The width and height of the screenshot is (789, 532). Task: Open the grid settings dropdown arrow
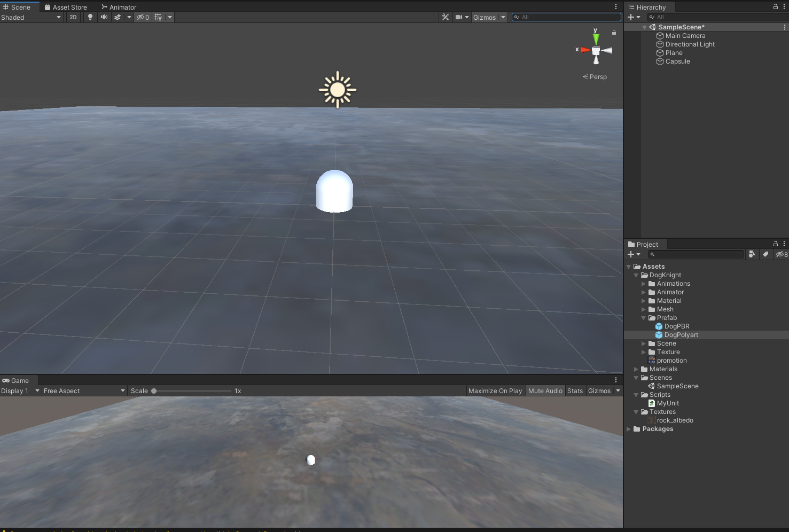170,17
